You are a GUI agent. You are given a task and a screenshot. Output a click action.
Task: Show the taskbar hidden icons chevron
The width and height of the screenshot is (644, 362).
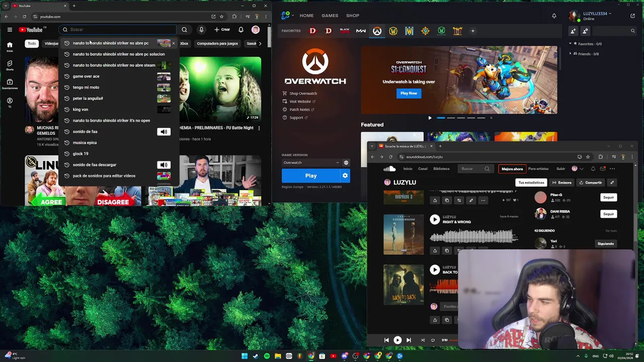click(x=578, y=356)
